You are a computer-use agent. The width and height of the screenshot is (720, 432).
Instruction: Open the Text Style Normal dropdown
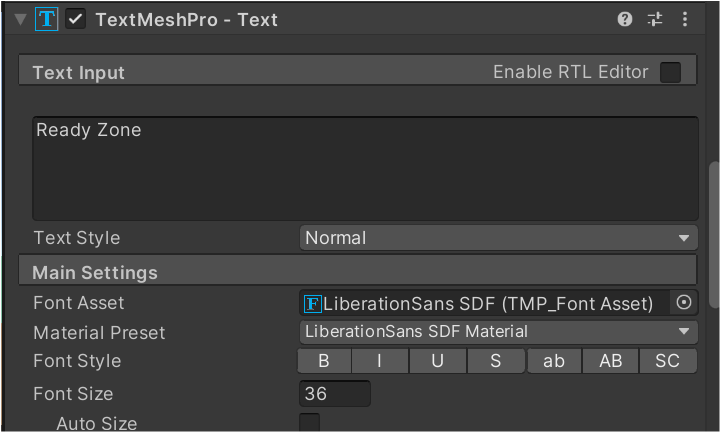[x=498, y=238]
